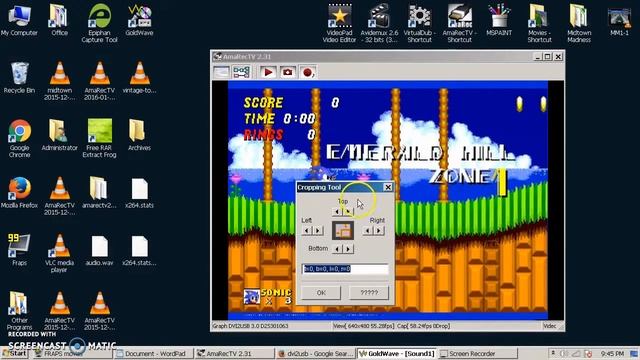Launch Google Chrome from the desktop
The image size is (640, 360).
[19, 138]
